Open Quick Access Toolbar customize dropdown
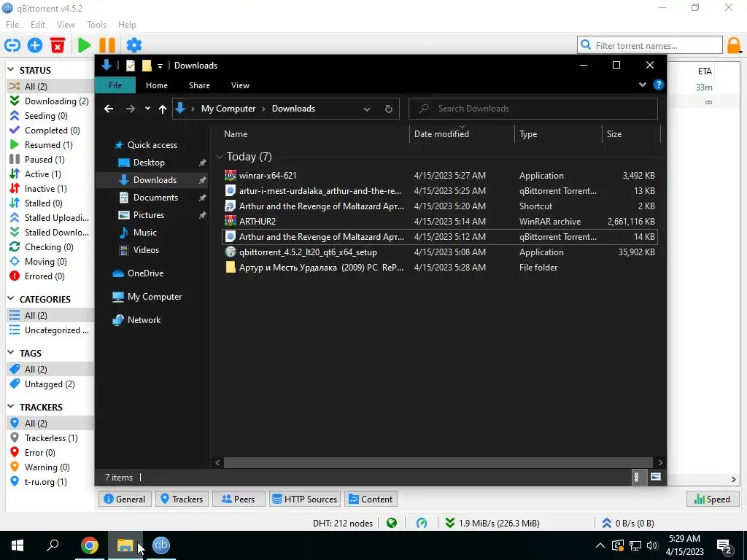Screen dimensions: 747x560 tap(160, 66)
